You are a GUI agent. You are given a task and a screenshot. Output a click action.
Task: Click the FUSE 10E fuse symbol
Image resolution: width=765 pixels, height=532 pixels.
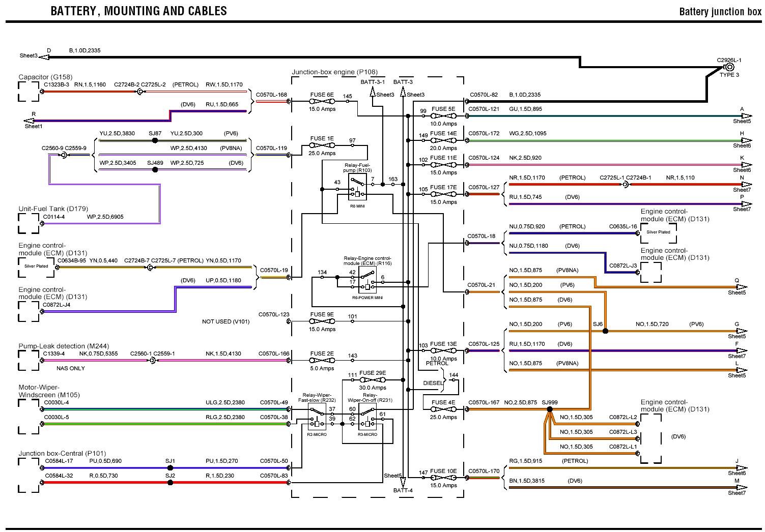[x=443, y=478]
